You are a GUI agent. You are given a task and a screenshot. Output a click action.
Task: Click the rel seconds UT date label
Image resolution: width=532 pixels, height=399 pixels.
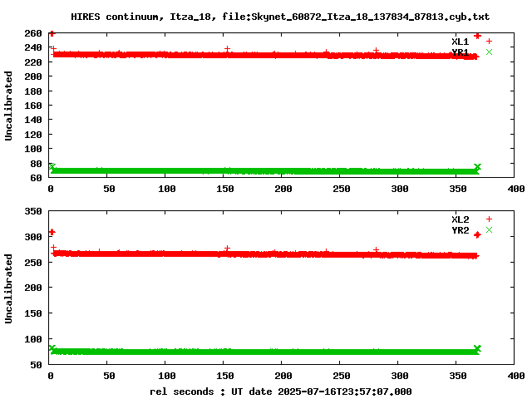pos(281,392)
